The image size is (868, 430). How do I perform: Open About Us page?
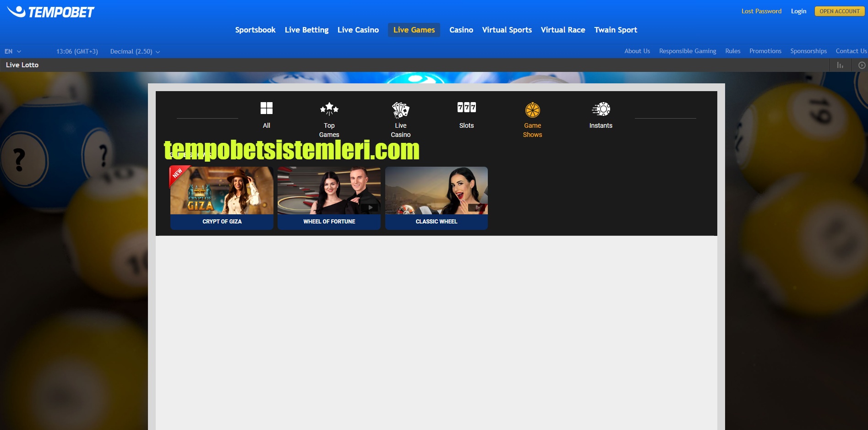(637, 51)
